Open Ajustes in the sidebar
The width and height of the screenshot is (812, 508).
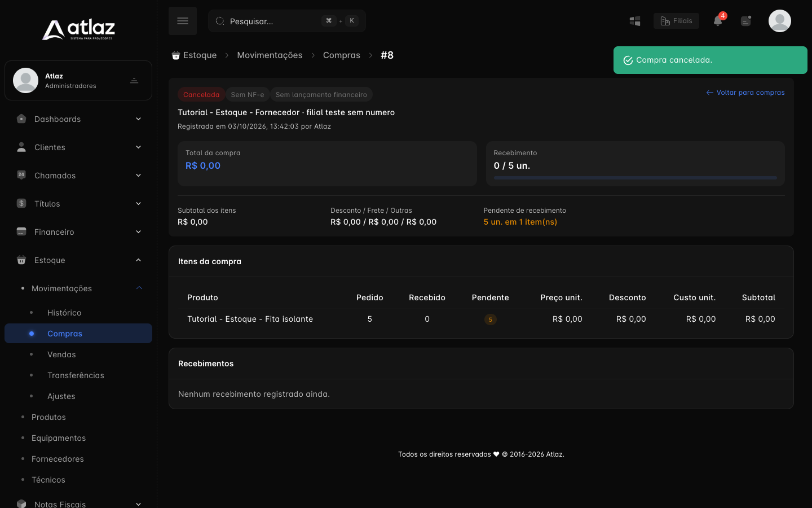pos(61,396)
